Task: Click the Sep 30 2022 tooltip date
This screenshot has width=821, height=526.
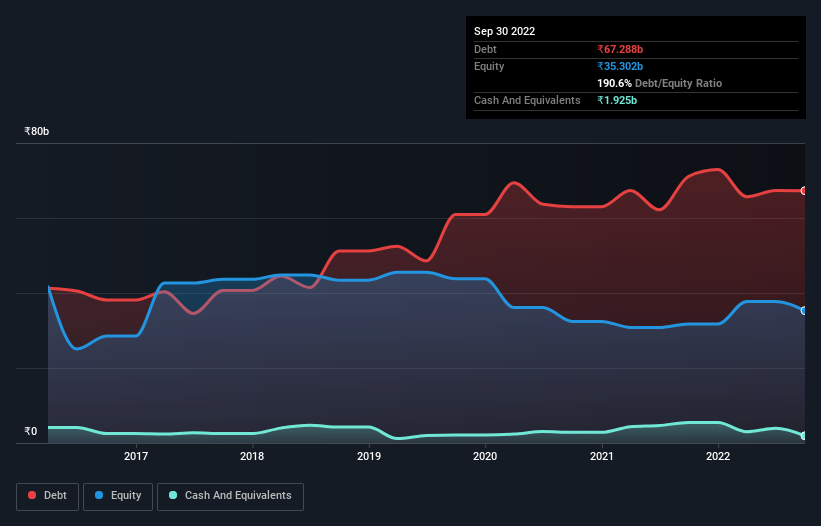Action: pos(504,31)
